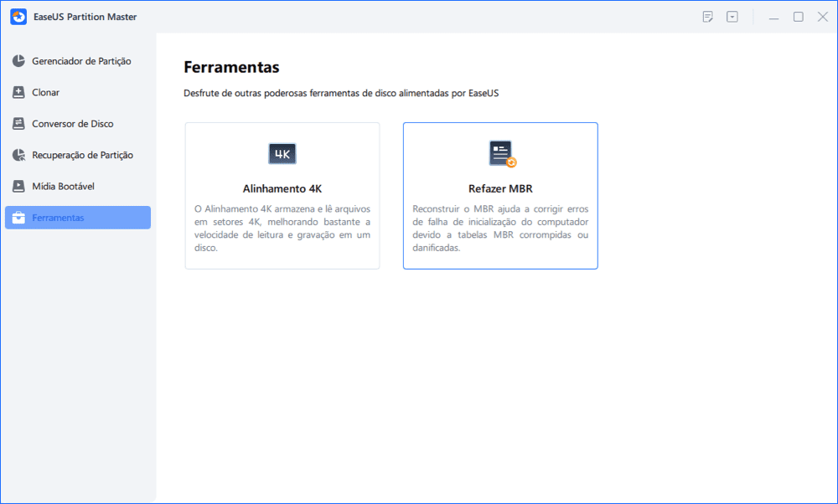The image size is (838, 504).
Task: Click the Mídia Bootável play icon
Action: pyautogui.click(x=18, y=187)
